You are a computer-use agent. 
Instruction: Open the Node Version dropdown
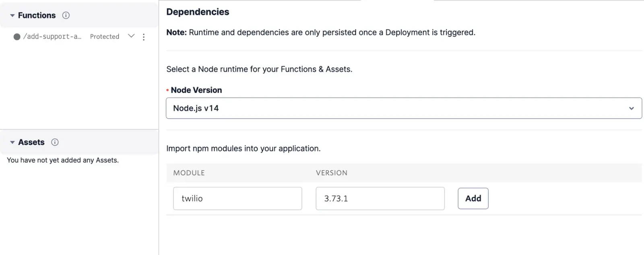tap(404, 108)
